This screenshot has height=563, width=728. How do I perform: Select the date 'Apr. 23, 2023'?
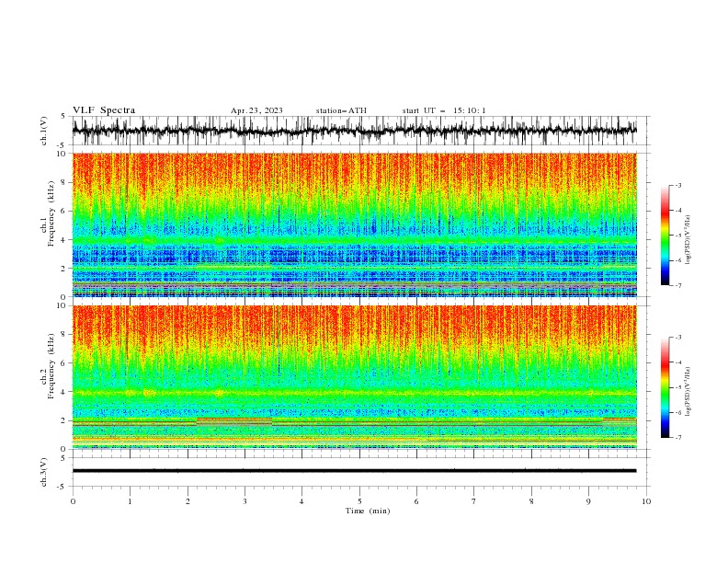click(x=256, y=110)
